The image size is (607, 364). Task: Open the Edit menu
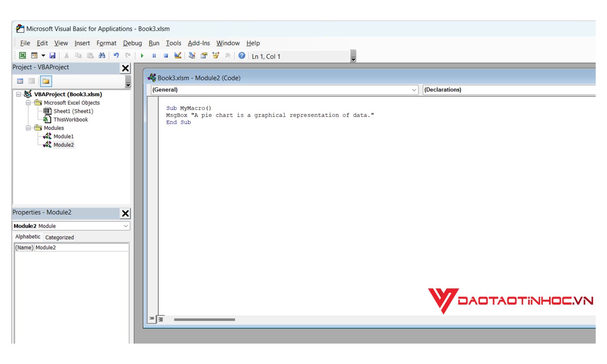42,43
